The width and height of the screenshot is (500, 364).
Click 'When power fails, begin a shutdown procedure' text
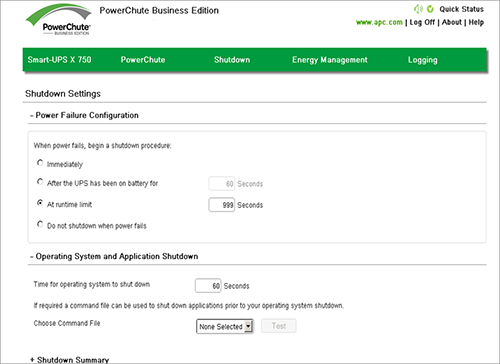[102, 146]
